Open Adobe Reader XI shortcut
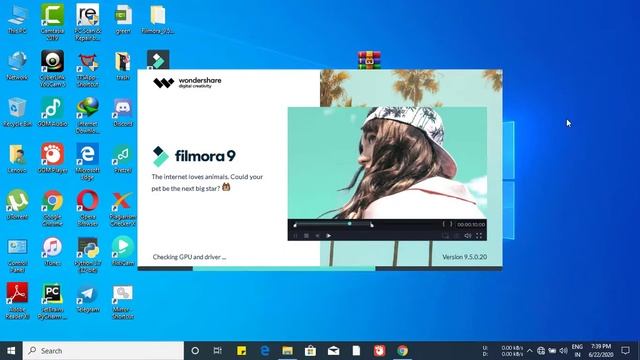Viewport: 640px width, 360px height. (x=18, y=301)
